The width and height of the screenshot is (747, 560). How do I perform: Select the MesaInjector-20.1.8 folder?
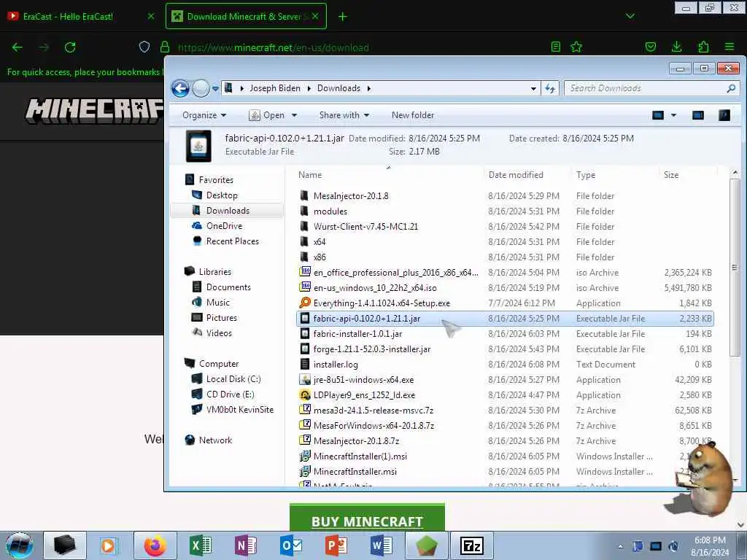(351, 195)
